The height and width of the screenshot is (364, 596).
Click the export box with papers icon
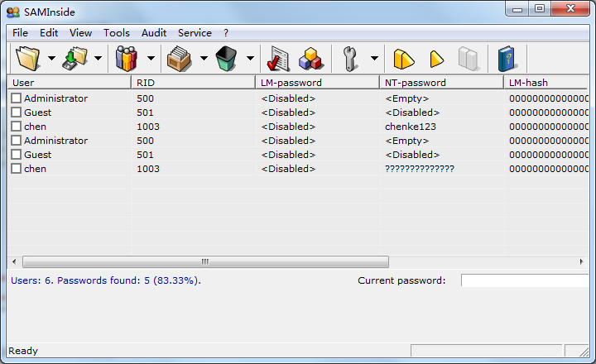[x=179, y=58]
